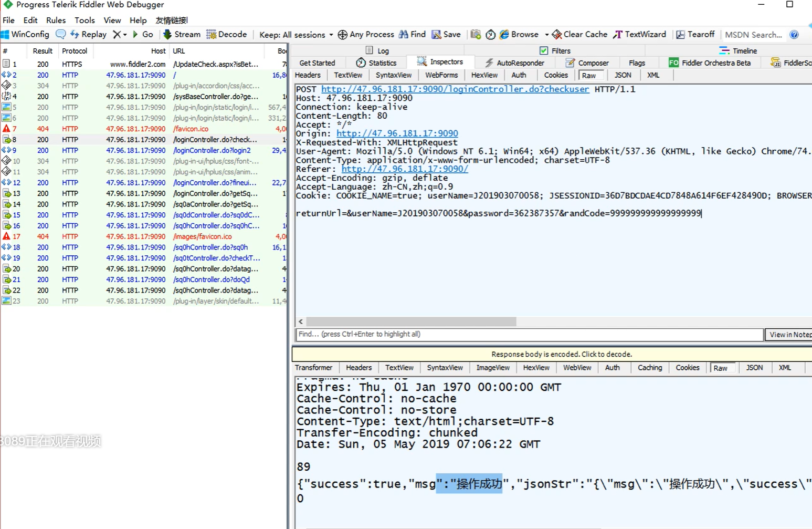The width and height of the screenshot is (812, 529).
Task: Sort sessions by Protocol column header
Action: point(75,51)
